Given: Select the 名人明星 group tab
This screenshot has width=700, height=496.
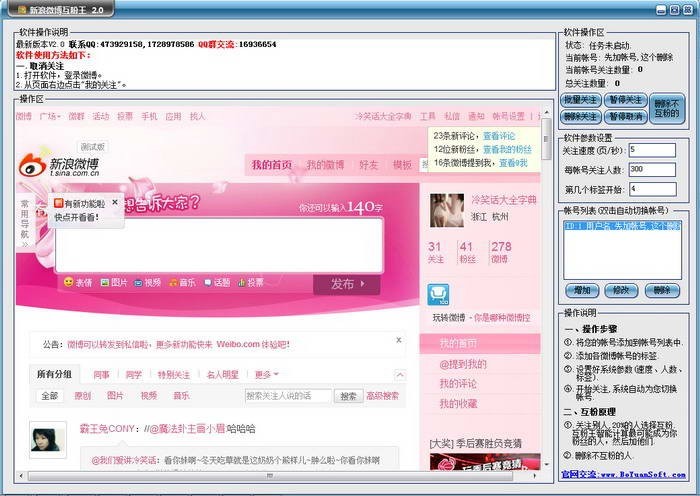Looking at the screenshot, I should [x=222, y=375].
